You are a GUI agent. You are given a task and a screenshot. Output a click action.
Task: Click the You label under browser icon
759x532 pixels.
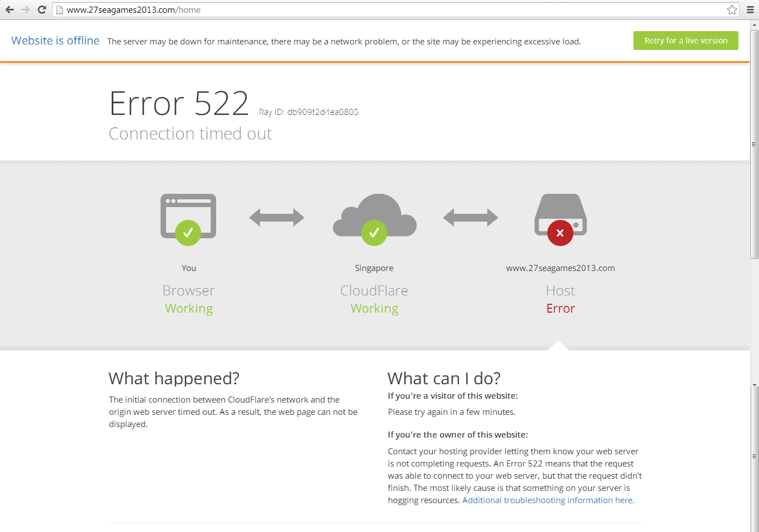pyautogui.click(x=189, y=268)
